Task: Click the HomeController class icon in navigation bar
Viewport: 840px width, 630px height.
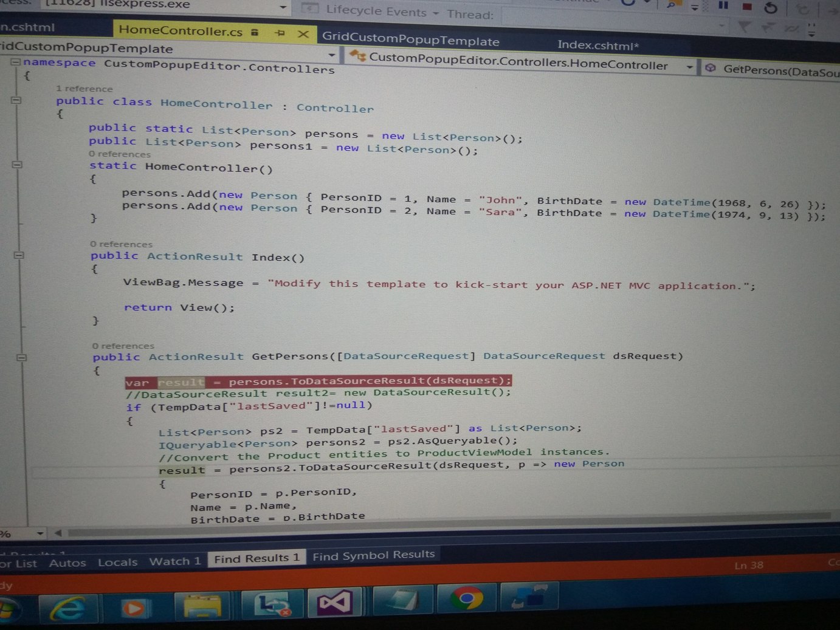Action: [357, 56]
